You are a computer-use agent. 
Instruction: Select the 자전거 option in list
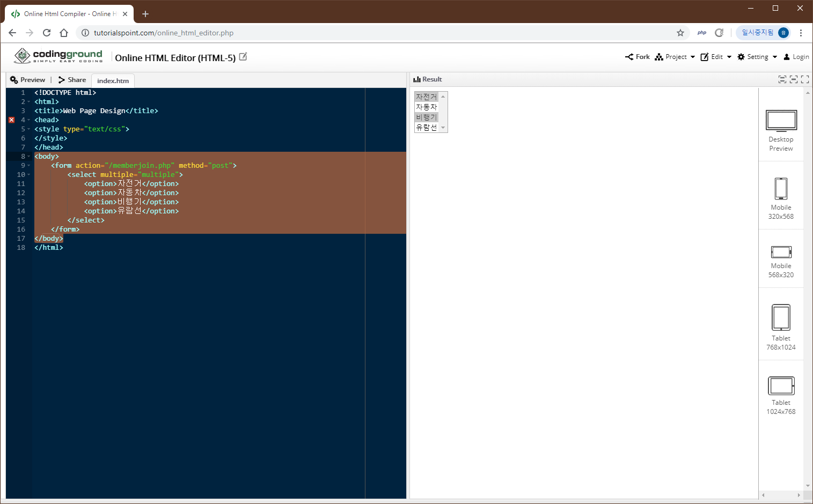click(x=426, y=97)
